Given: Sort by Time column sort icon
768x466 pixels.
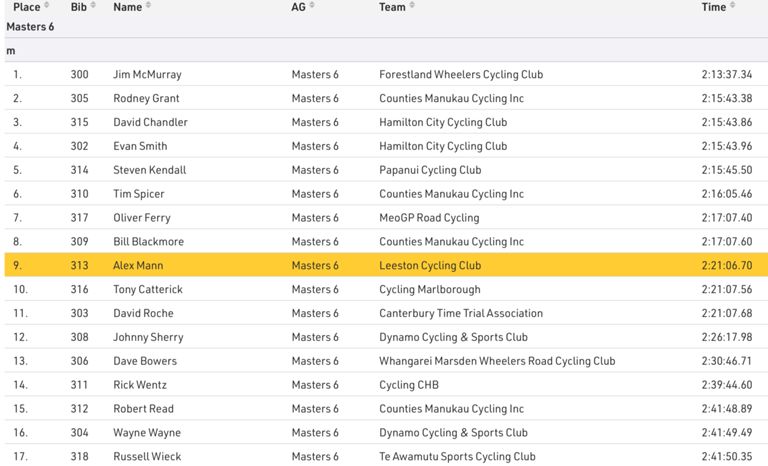Looking at the screenshot, I should [732, 5].
